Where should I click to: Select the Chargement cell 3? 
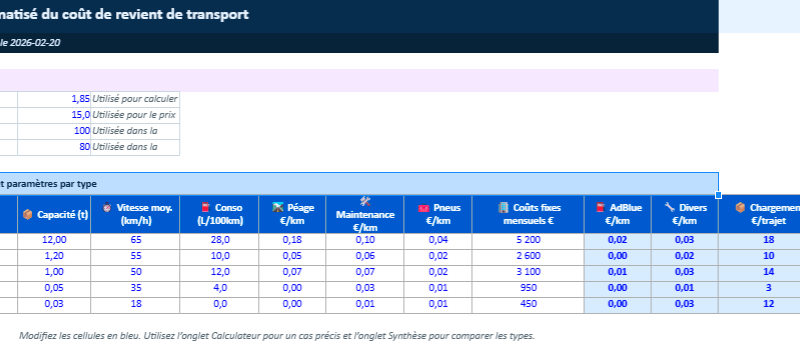click(759, 288)
